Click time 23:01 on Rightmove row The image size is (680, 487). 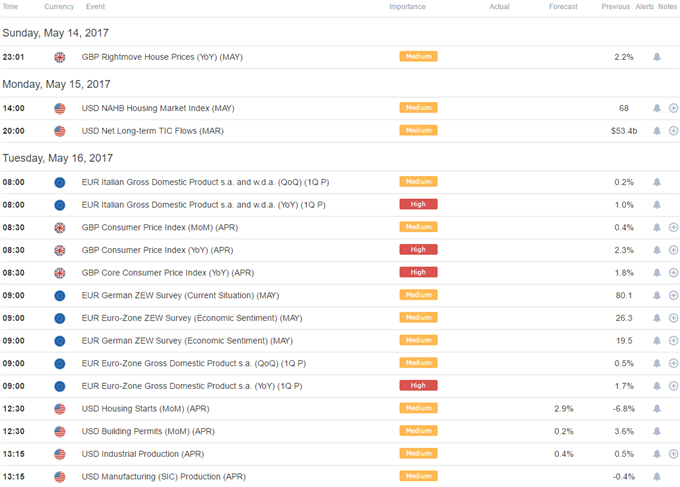pyautogui.click(x=13, y=57)
